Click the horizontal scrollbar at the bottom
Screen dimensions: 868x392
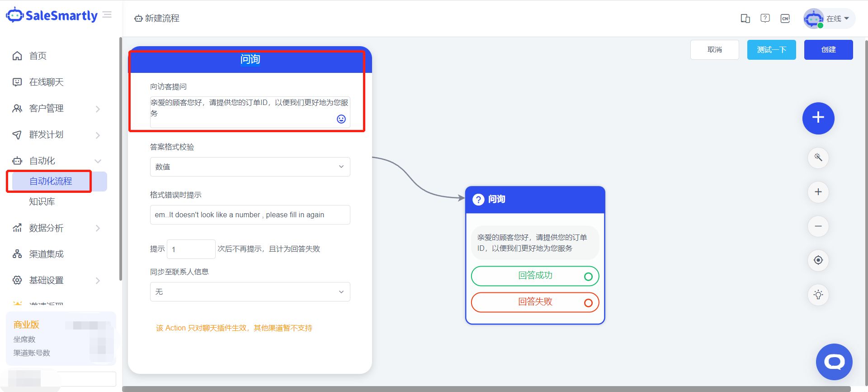[486, 389]
